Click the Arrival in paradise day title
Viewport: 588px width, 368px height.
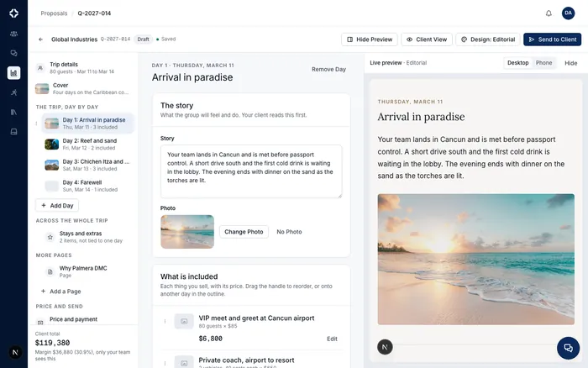[192, 77]
